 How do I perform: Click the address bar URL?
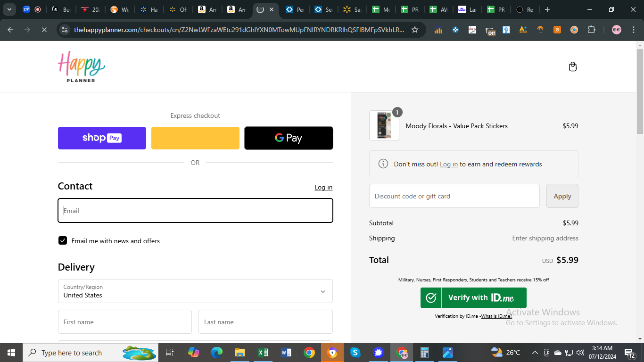(x=239, y=30)
